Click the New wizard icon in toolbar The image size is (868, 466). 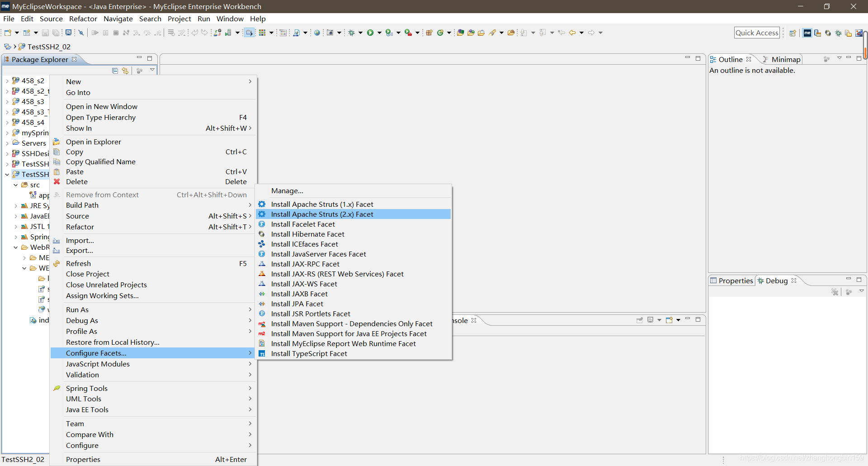coord(8,33)
